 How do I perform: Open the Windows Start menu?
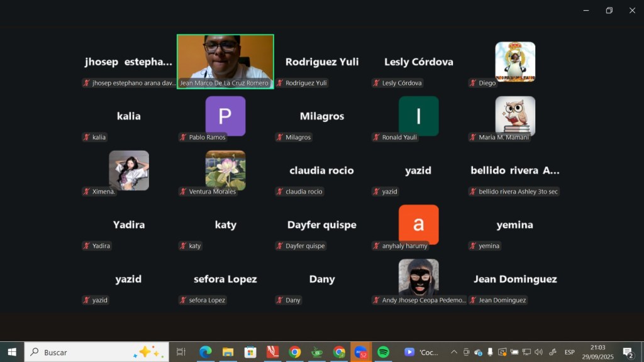pos(12,352)
